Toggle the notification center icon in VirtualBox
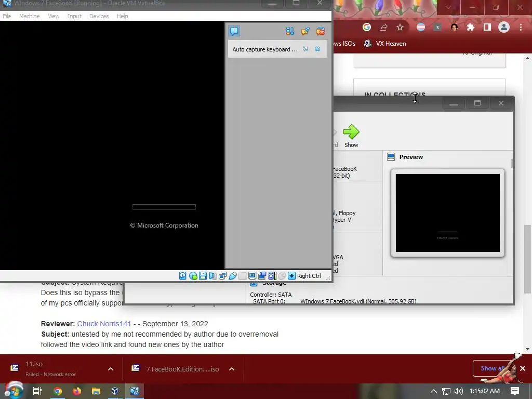Viewport: 532px width, 399px height. pos(234,31)
